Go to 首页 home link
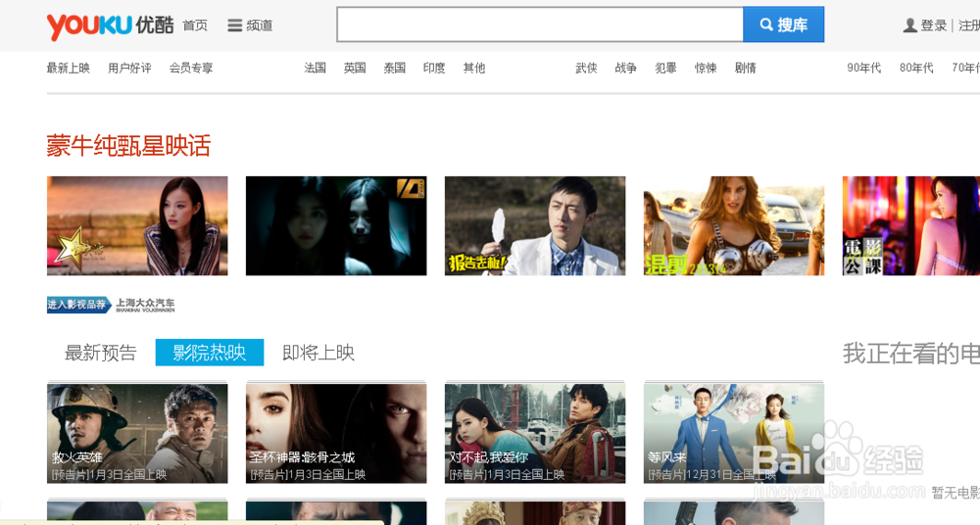 [x=194, y=25]
